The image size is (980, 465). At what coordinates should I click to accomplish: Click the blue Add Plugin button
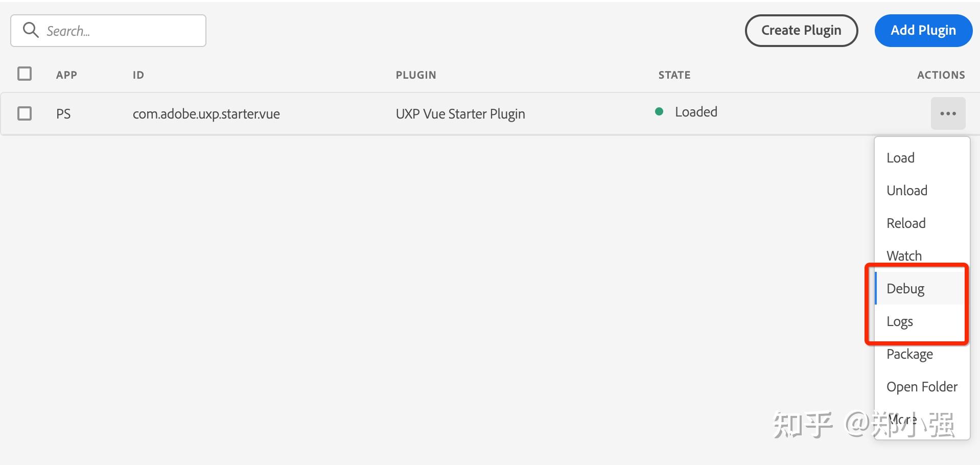tap(923, 30)
